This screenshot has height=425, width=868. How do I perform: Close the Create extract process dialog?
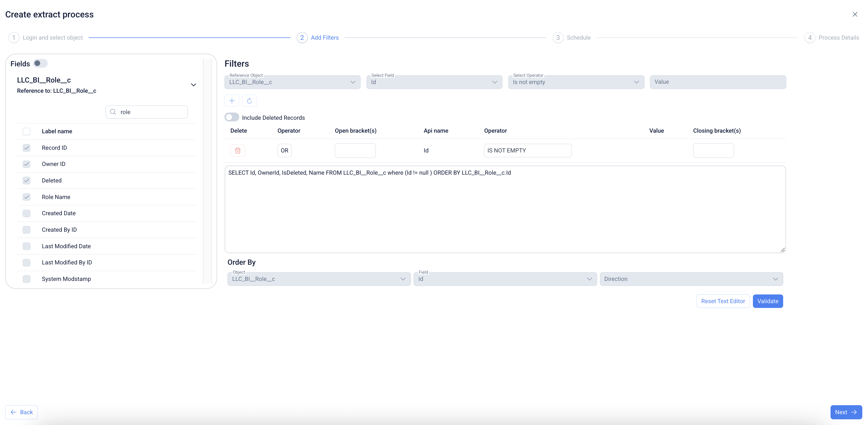click(x=855, y=14)
